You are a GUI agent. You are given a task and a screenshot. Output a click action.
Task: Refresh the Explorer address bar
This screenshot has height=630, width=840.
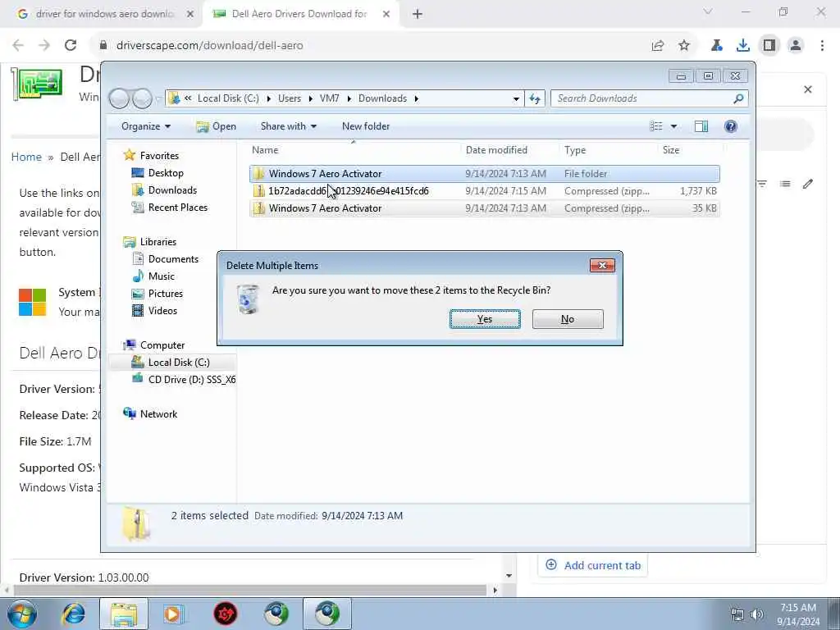535,98
